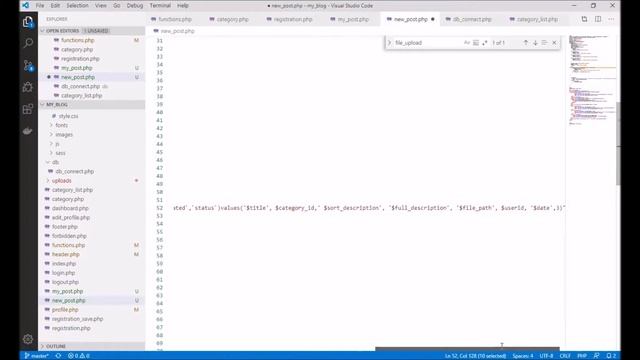Open the Docker view in activity bar
This screenshot has height=360, width=640.
coord(28,131)
